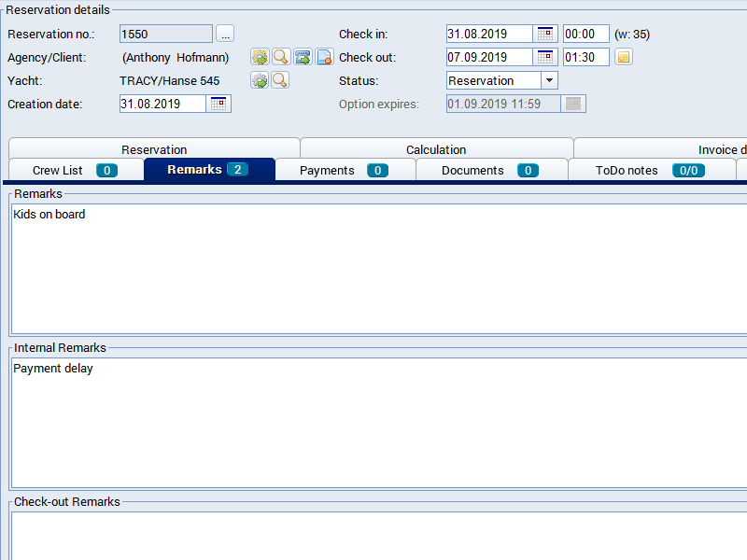Click the Check in time field
This screenshot has height=560, width=747.
pos(585,34)
